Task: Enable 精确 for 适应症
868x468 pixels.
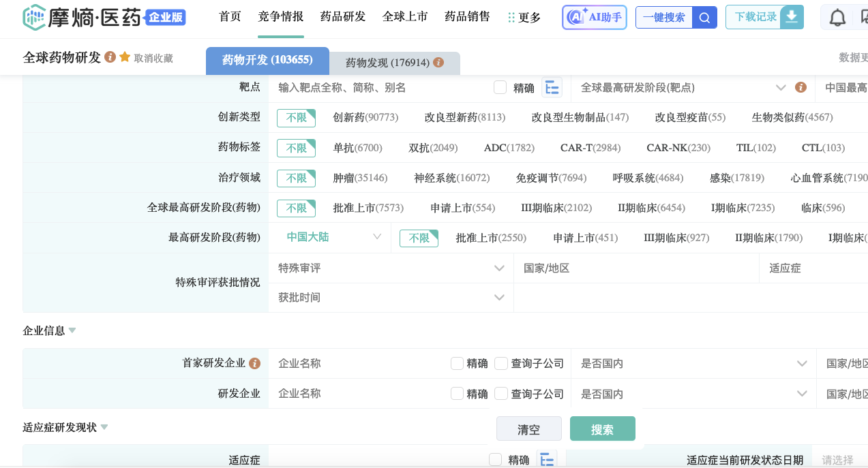Action: pyautogui.click(x=494, y=459)
